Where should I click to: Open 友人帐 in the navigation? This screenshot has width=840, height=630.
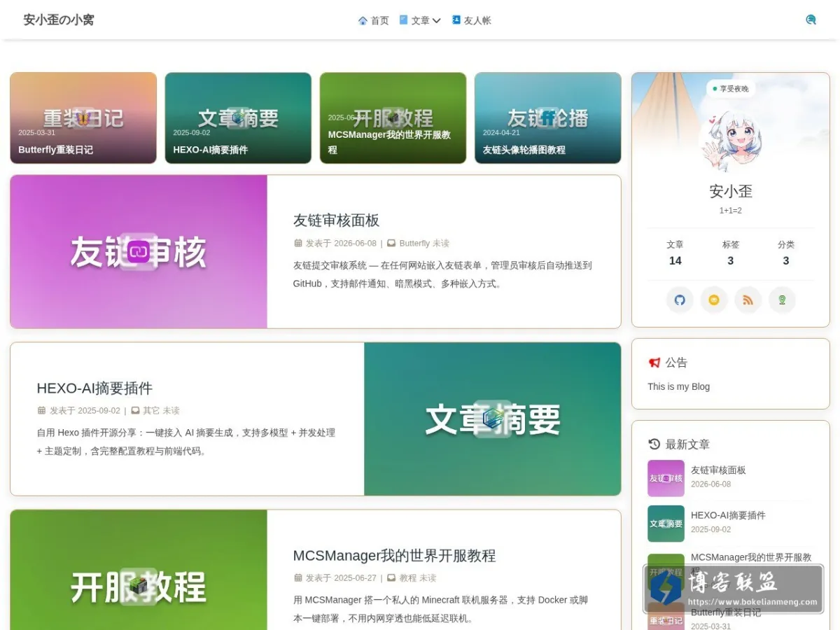(x=471, y=20)
